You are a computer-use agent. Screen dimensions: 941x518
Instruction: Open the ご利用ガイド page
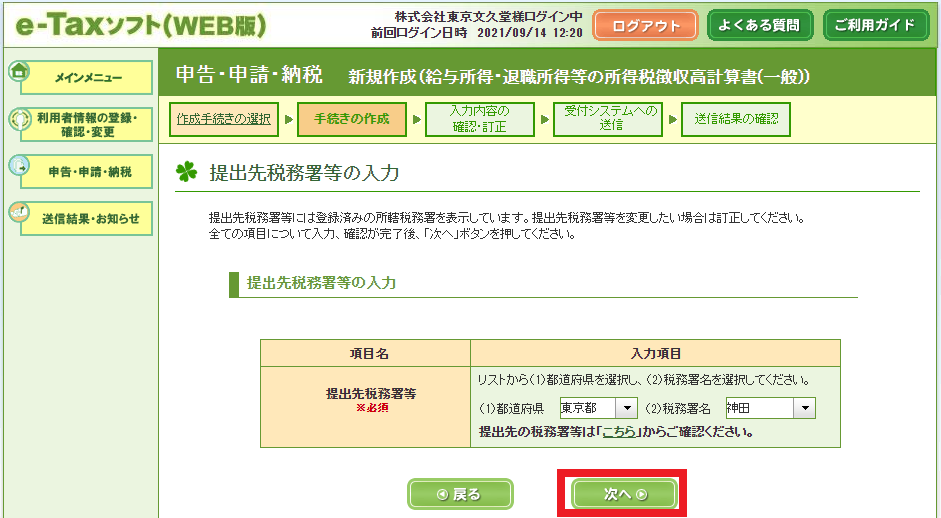(876, 25)
